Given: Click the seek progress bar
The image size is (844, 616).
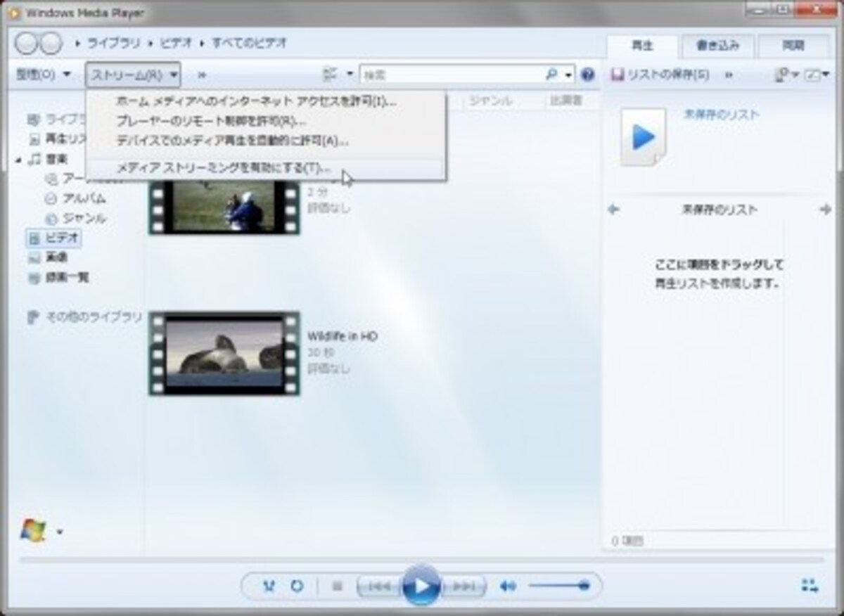Looking at the screenshot, I should [421, 560].
